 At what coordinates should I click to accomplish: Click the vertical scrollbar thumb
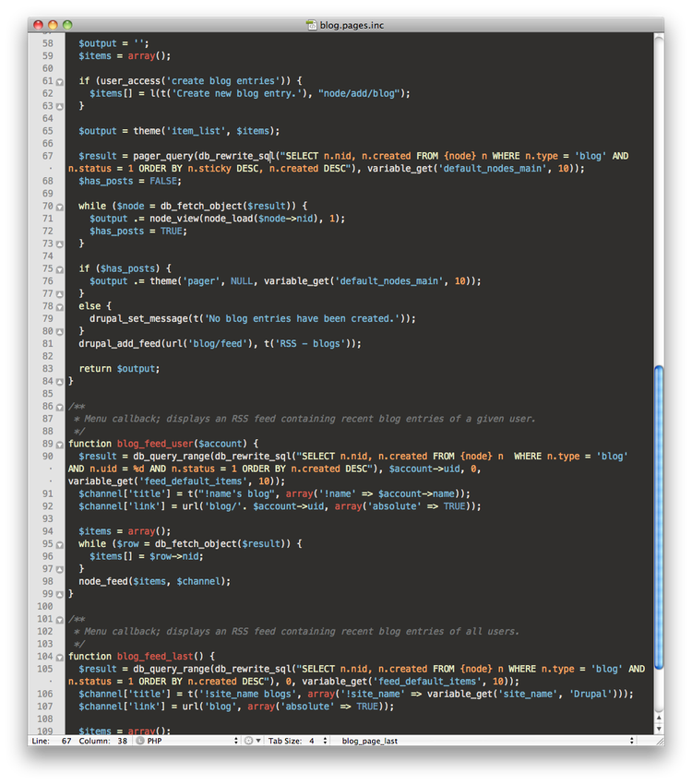(x=659, y=517)
